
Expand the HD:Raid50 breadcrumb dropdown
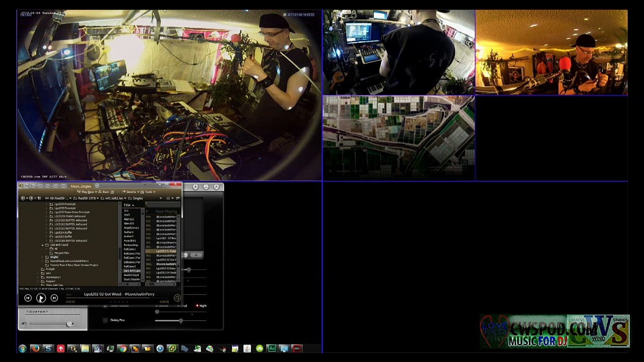[70, 198]
